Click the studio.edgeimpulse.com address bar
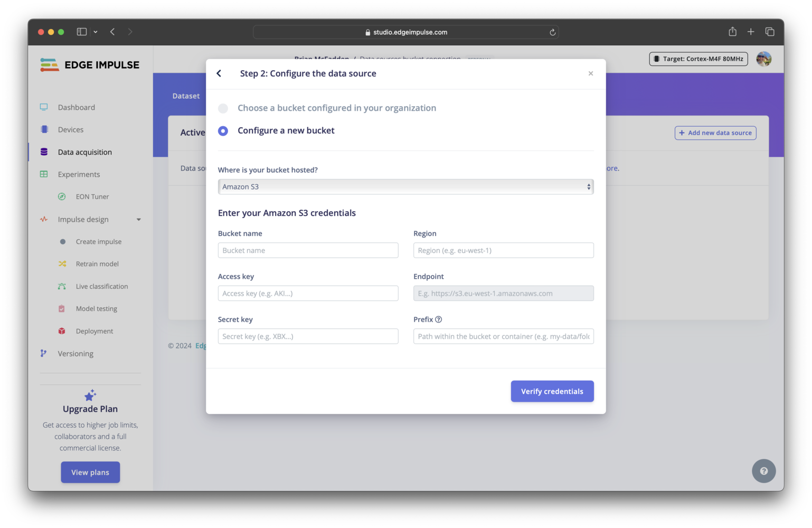This screenshot has height=528, width=812. point(405,32)
